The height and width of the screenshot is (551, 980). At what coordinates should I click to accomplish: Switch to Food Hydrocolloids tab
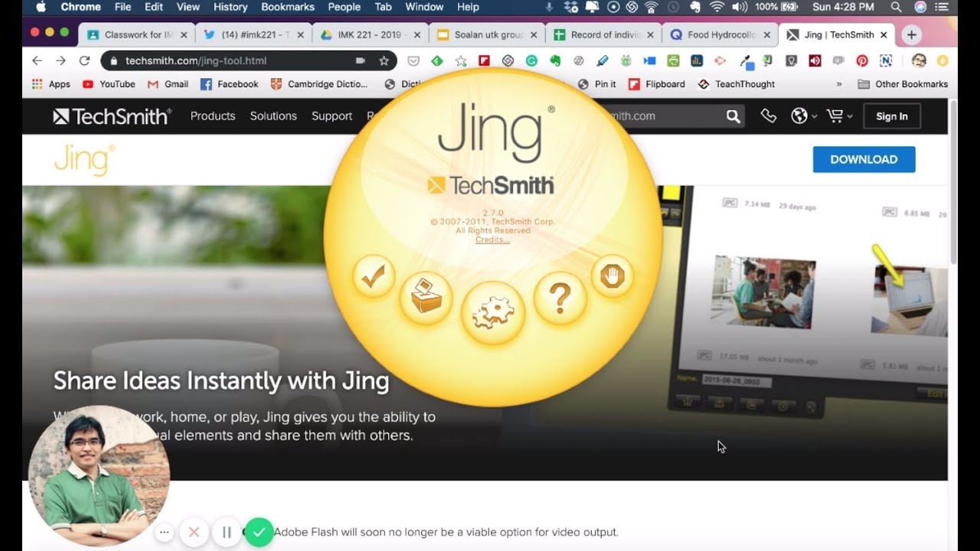tap(718, 34)
